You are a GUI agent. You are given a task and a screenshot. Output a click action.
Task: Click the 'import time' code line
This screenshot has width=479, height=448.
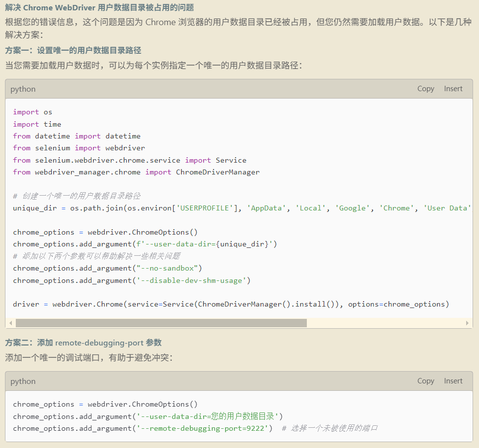37,124
